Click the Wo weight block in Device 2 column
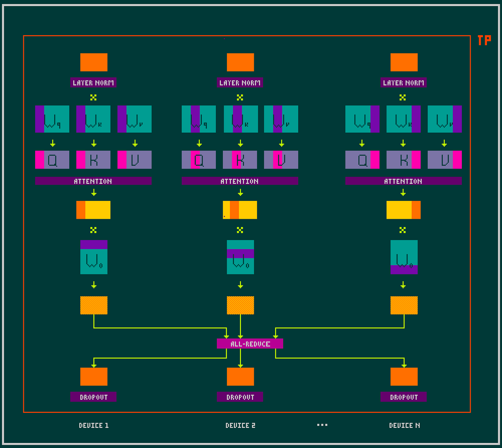Image resolution: width=502 pixels, height=448 pixels. tap(241, 257)
